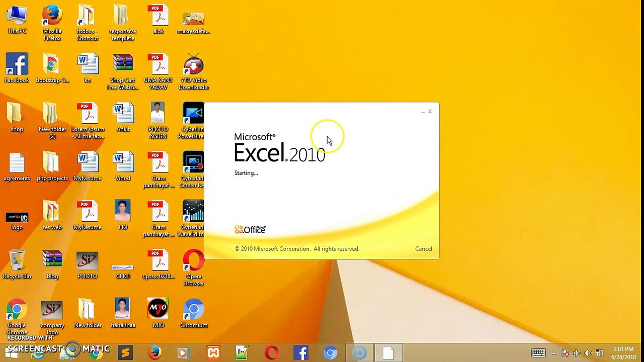Open upsssc0218 PDF file

[158, 265]
